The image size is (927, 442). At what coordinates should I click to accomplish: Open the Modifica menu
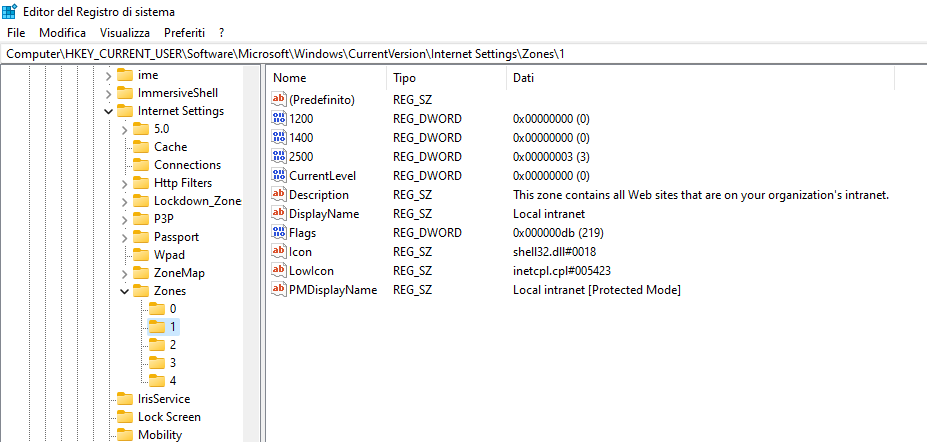click(x=62, y=32)
